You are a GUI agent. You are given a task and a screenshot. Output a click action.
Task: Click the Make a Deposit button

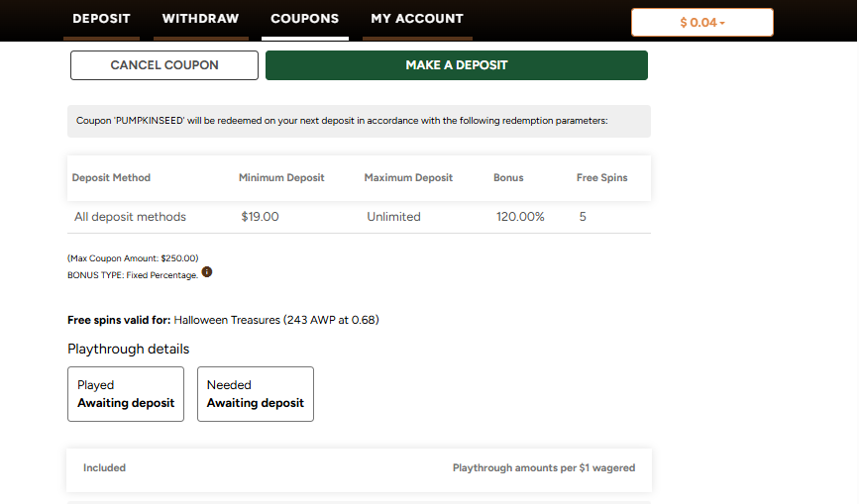pyautogui.click(x=456, y=65)
